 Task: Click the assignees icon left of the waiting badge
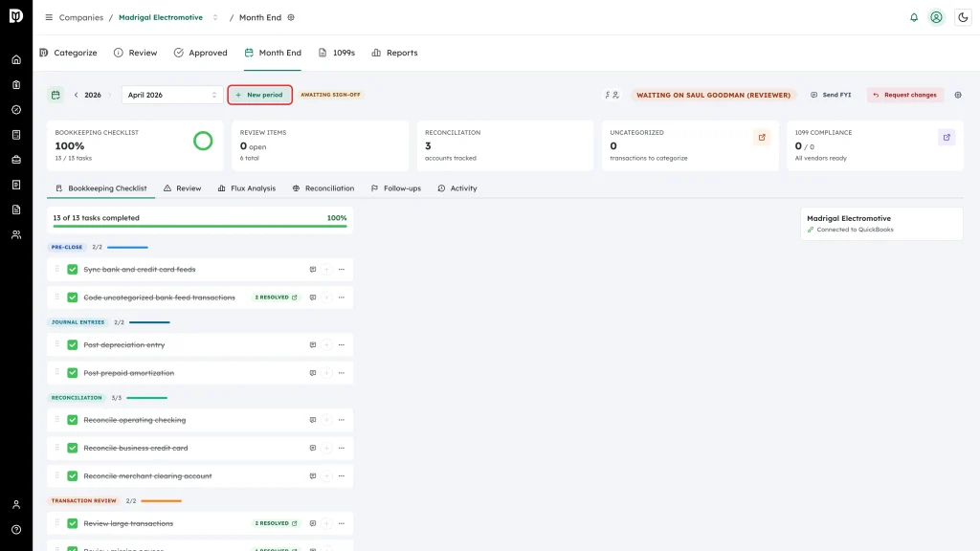[x=612, y=95]
